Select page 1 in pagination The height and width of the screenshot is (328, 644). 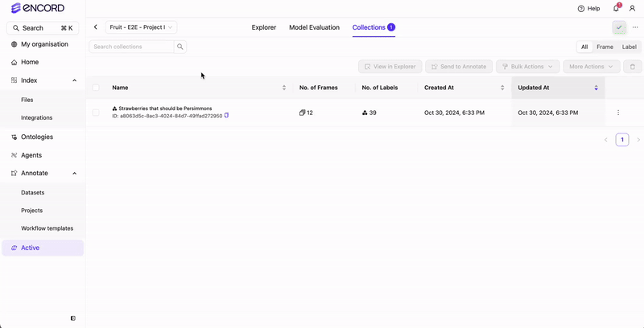point(622,140)
